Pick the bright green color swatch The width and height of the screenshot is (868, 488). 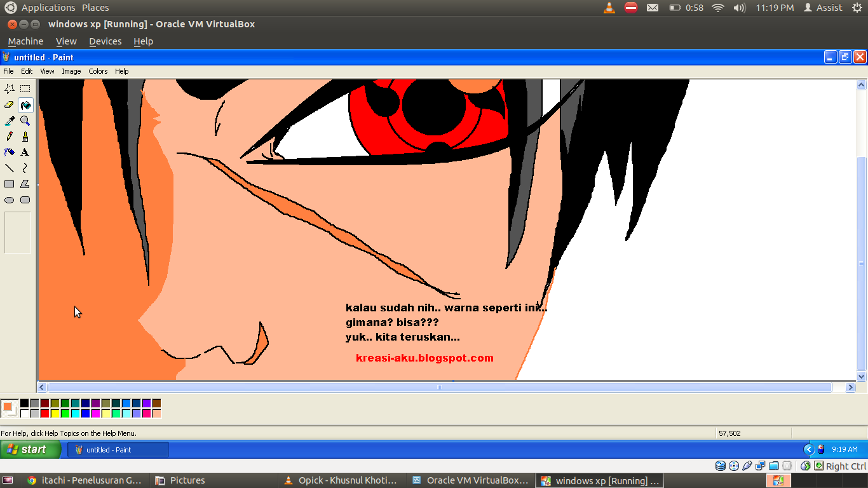65,414
